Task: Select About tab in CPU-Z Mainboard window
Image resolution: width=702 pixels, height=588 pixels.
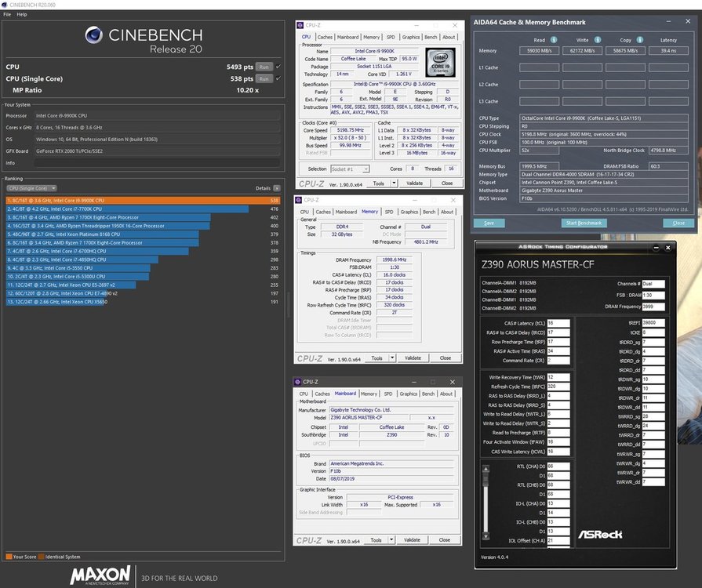Action: click(446, 394)
